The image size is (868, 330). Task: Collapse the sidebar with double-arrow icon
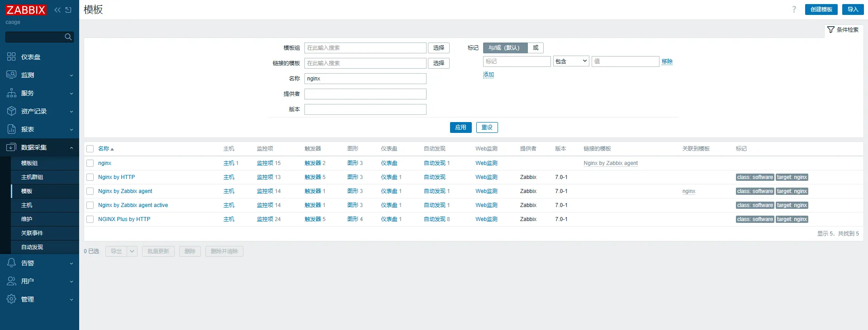click(x=57, y=10)
